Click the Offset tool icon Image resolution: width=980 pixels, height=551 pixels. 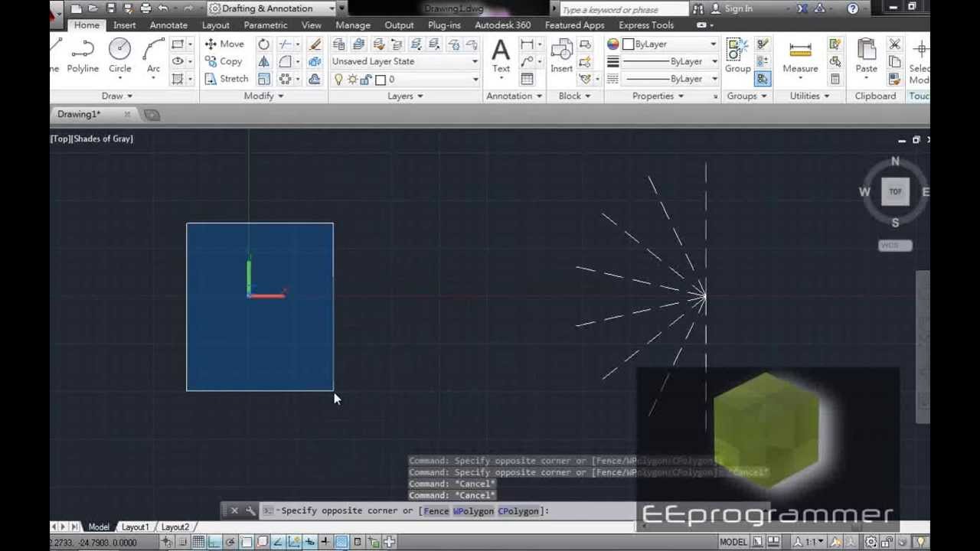pos(315,79)
